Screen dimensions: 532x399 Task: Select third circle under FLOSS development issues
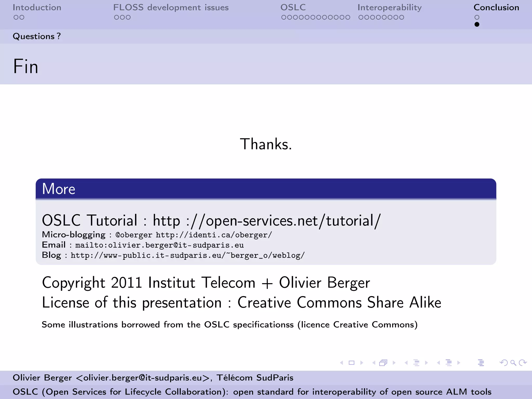pos(128,17)
